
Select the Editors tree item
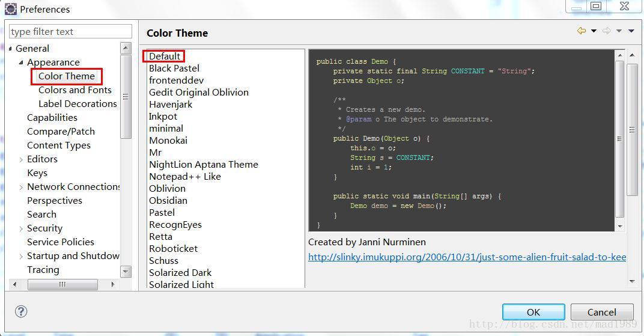(42, 159)
